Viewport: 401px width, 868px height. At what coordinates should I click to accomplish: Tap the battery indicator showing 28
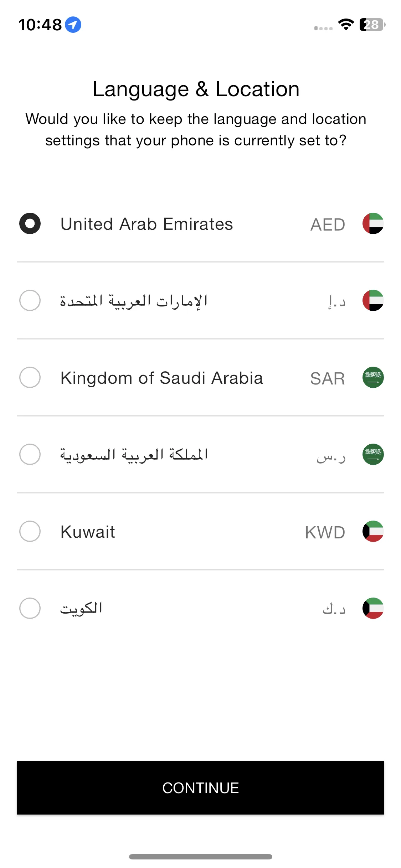click(372, 25)
